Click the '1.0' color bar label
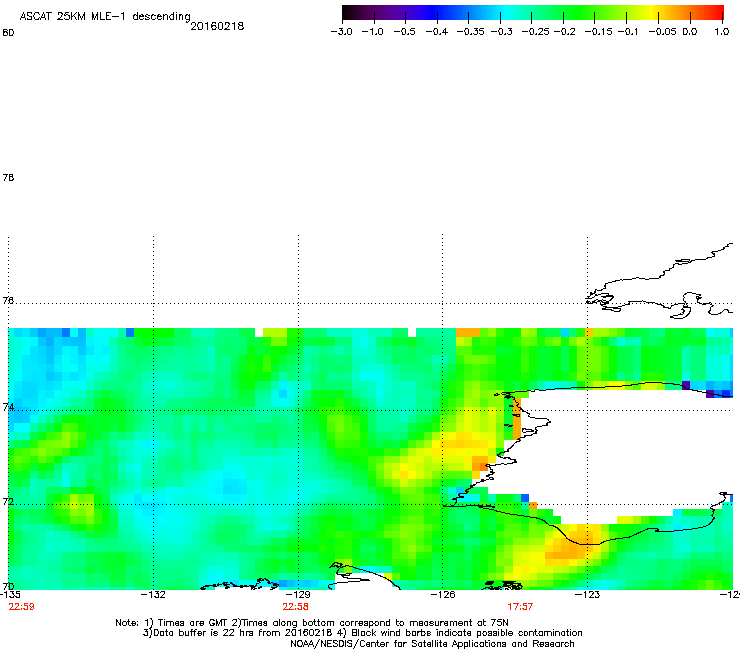740x650 pixels. [x=722, y=32]
